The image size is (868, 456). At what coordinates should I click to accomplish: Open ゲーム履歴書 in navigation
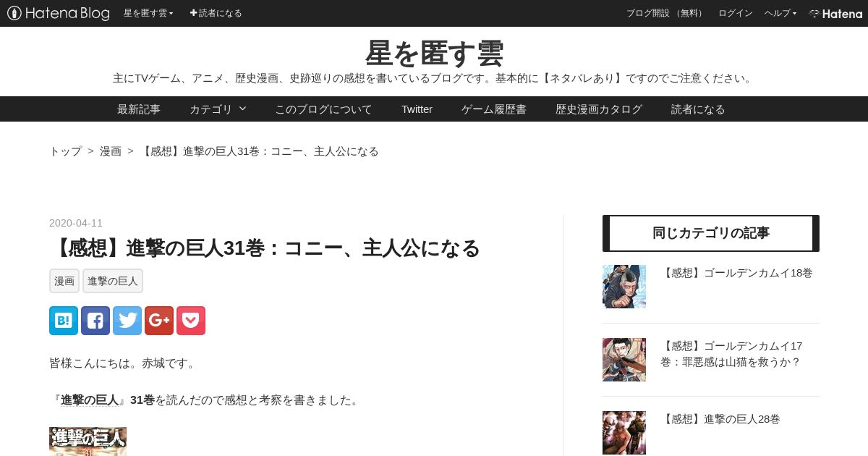pos(494,109)
